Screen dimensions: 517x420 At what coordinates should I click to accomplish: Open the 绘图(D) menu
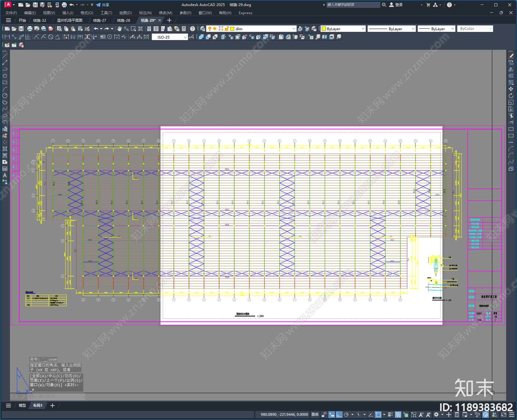(125, 13)
